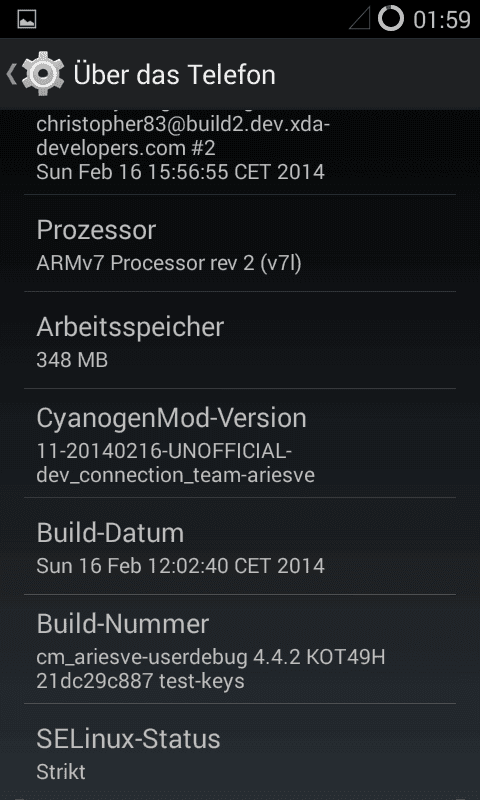Tap the Build-Datum heading
The height and width of the screenshot is (800, 480).
[x=110, y=533]
